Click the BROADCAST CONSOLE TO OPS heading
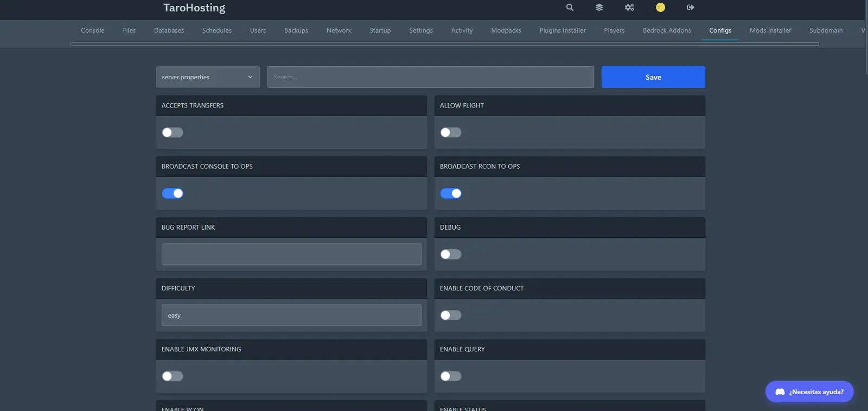This screenshot has height=411, width=868. (207, 166)
